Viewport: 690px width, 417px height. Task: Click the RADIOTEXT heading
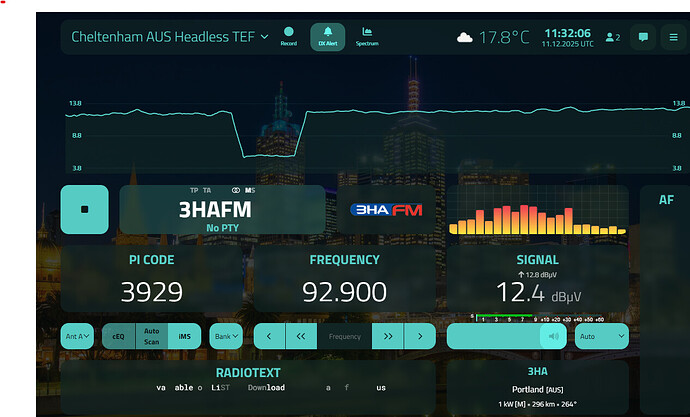pos(248,373)
